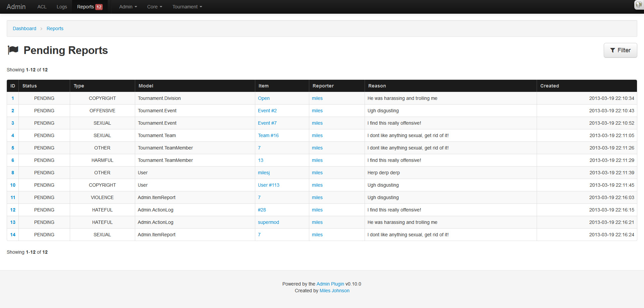
Task: Expand the Admin dropdown menu
Action: (128, 7)
